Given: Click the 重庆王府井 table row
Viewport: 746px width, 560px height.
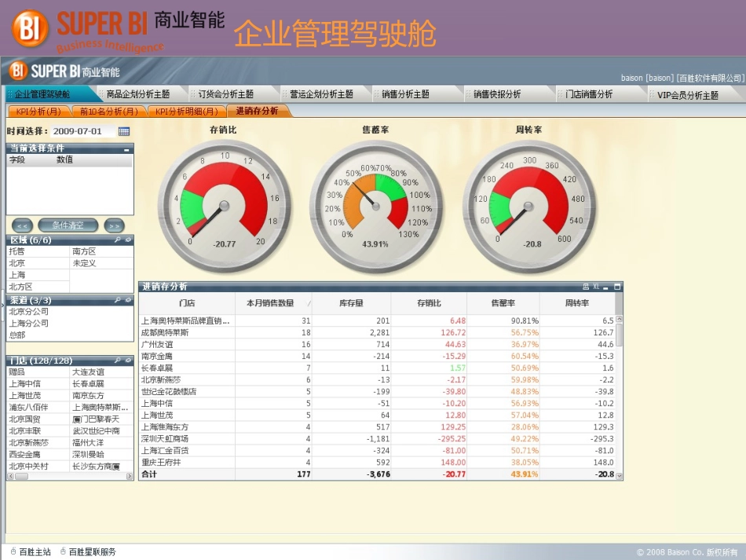Looking at the screenshot, I should pos(377,463).
